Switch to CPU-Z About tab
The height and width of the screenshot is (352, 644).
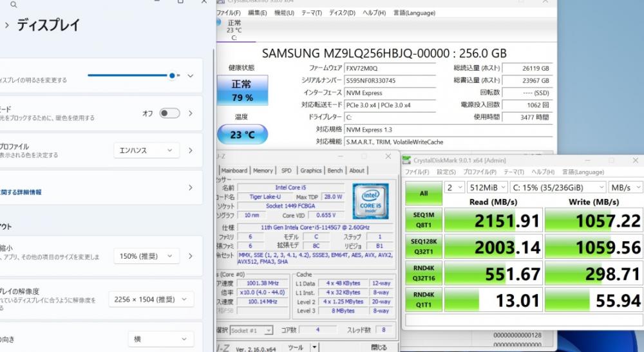[357, 171]
